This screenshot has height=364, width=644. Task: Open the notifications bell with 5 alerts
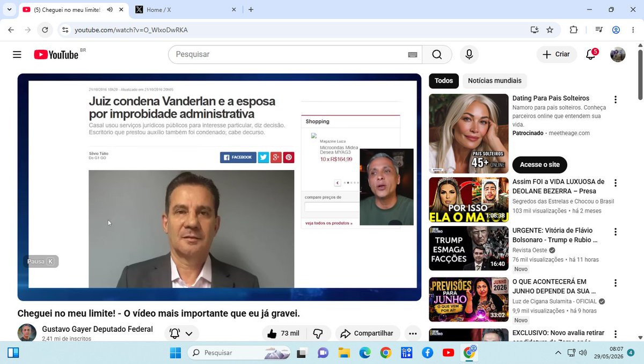(x=591, y=54)
